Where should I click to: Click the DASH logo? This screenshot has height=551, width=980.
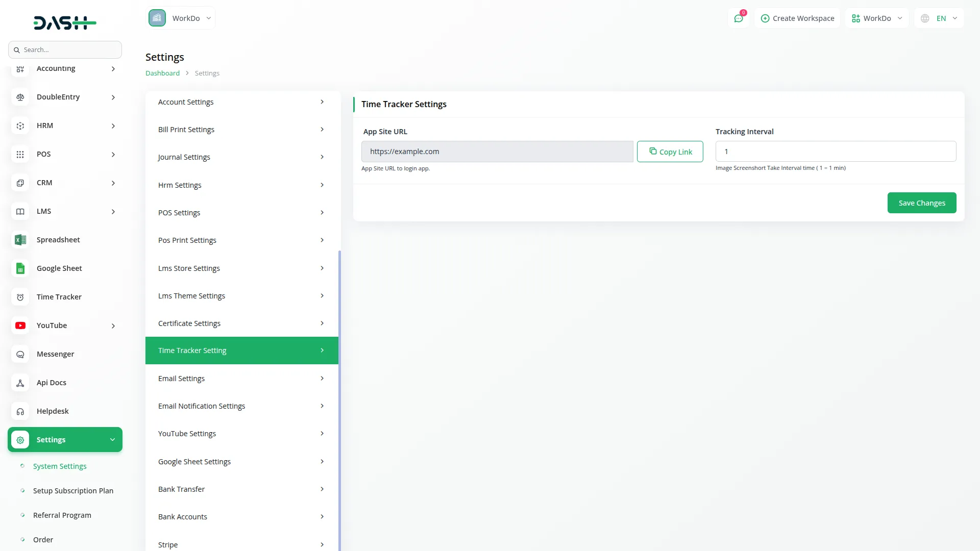65,22
